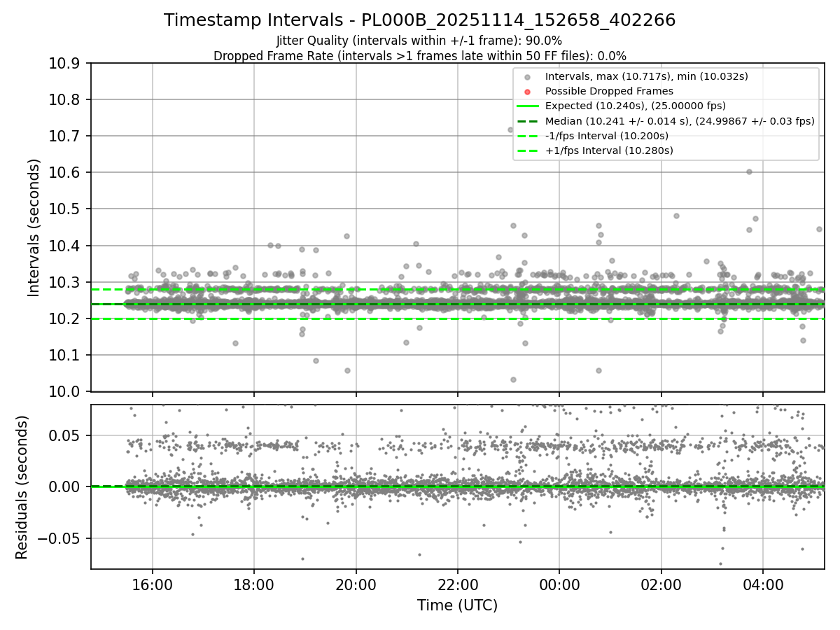Image resolution: width=840 pixels, height=630 pixels.
Task: Click the 'Residuals (seconds)' y-axis label
Action: pyautogui.click(x=22, y=487)
